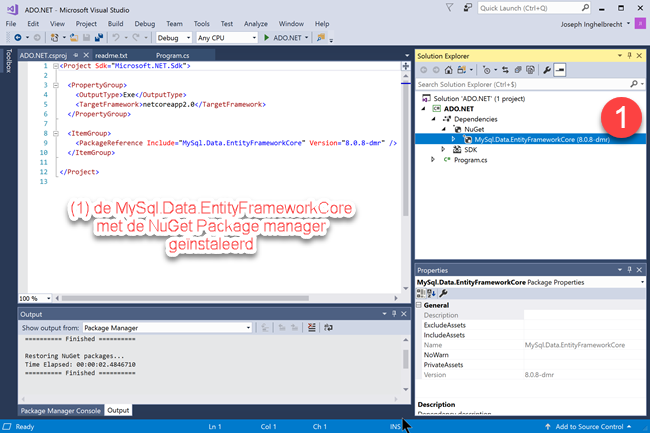Viewport: 650px width, 433px height.
Task: Click Solution Explorer Properties wrench icon
Action: [547, 70]
